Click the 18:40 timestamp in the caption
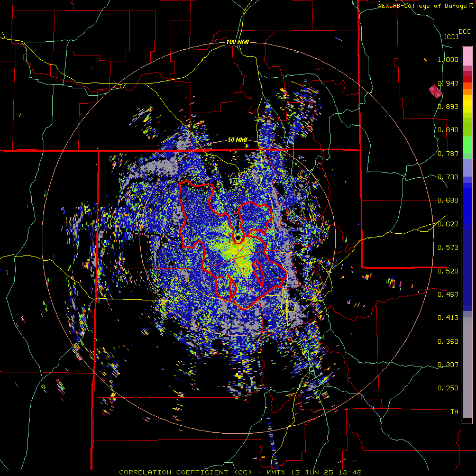476x476 pixels. point(350,472)
